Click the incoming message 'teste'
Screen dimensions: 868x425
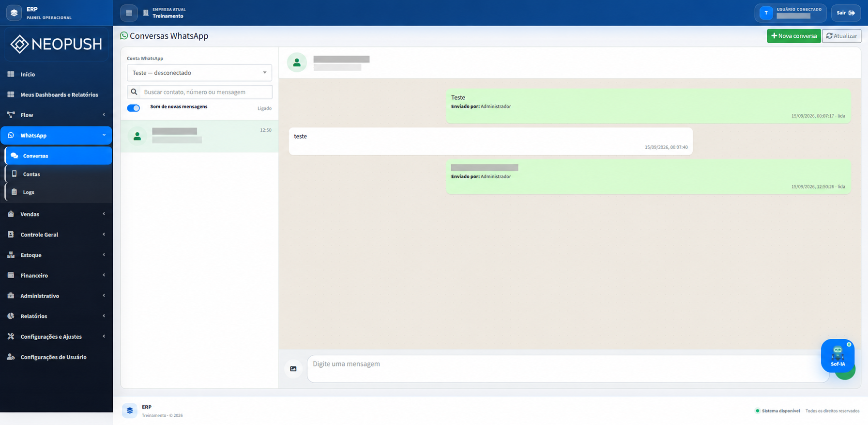click(490, 141)
